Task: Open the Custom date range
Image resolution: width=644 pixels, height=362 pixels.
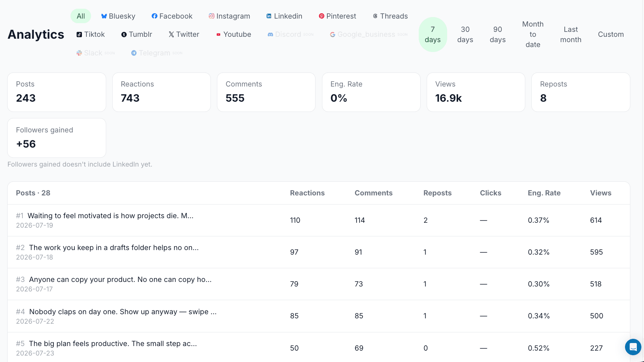Action: [x=611, y=35]
